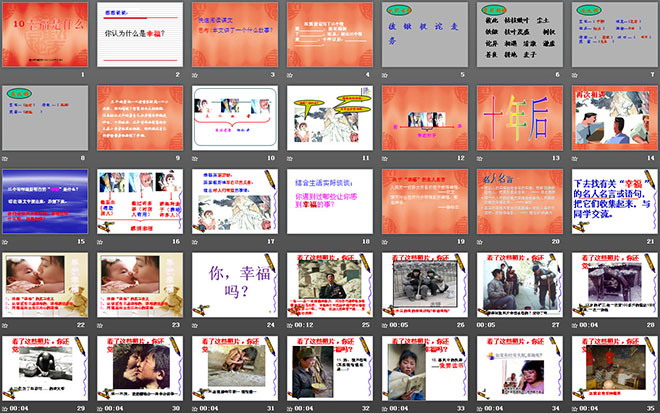Click the animation star under slide 10
Viewport: 660px width, 413px height.
tap(195, 159)
